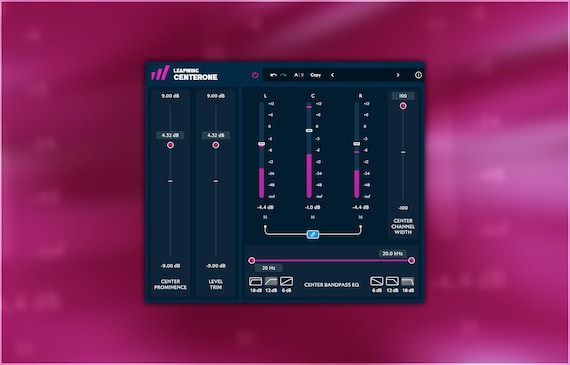
Task: Click the Center Prominence label
Action: click(170, 284)
